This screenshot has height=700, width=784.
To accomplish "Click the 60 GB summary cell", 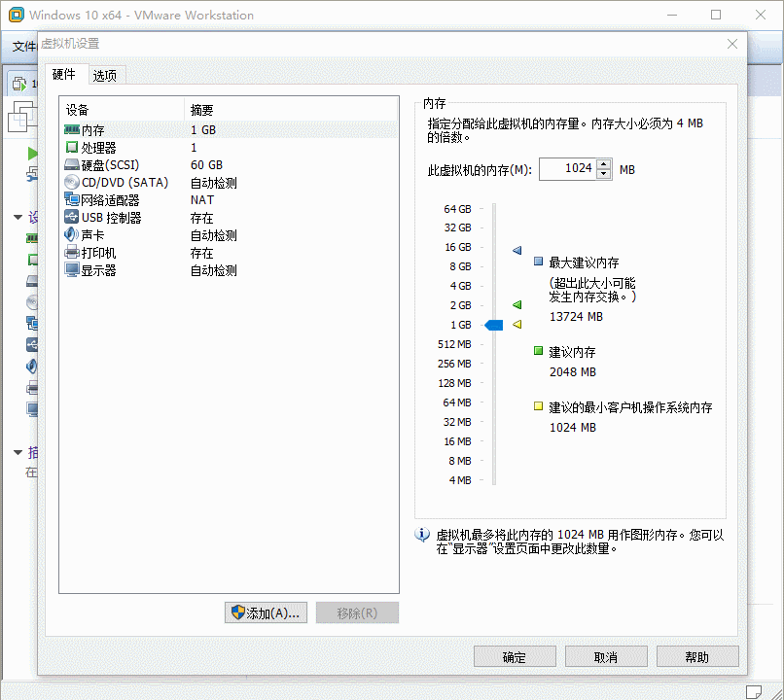I will pyautogui.click(x=206, y=165).
